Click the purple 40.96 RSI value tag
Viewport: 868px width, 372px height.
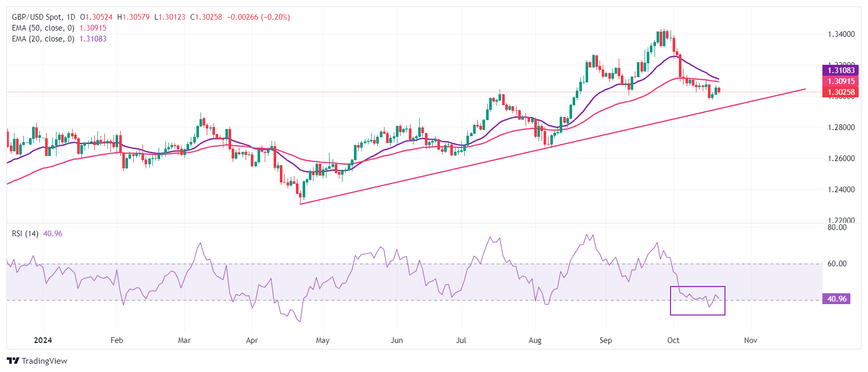click(x=836, y=299)
